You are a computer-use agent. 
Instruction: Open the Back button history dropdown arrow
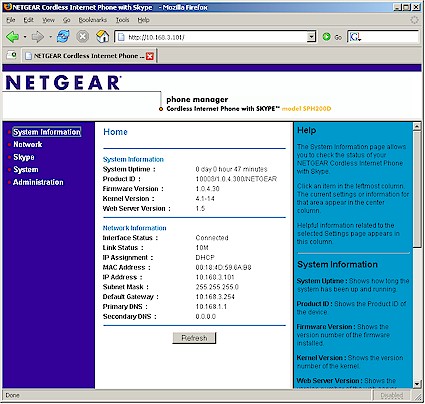click(x=25, y=37)
